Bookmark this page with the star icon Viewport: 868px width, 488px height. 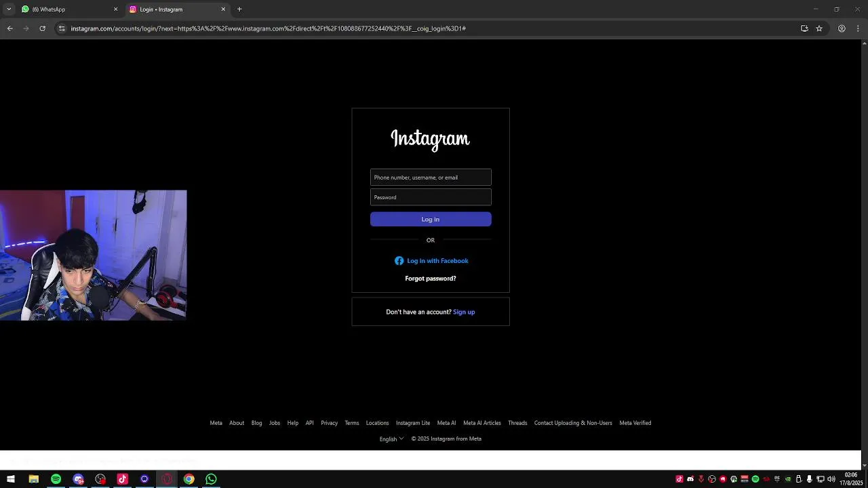(x=819, y=28)
